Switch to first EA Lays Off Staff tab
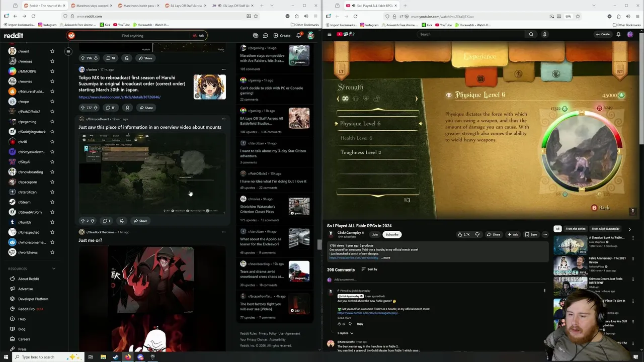The image size is (644, 362). tap(185, 6)
